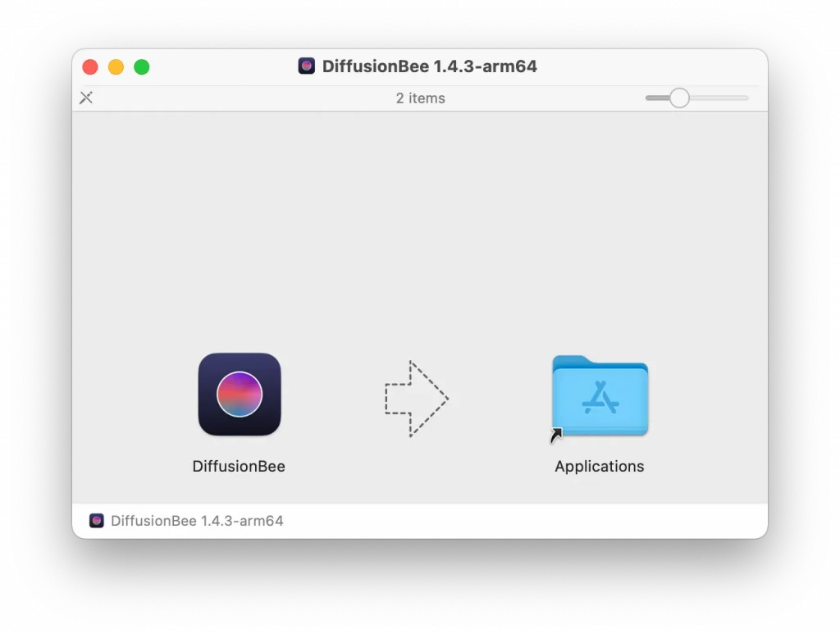Minimize the window with the yellow button
This screenshot has height=634, width=840.
click(x=116, y=67)
